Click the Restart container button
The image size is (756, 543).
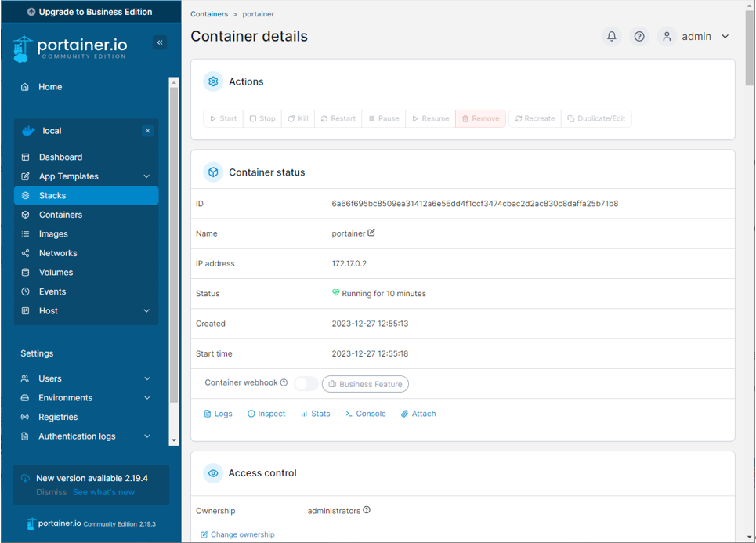pos(338,118)
